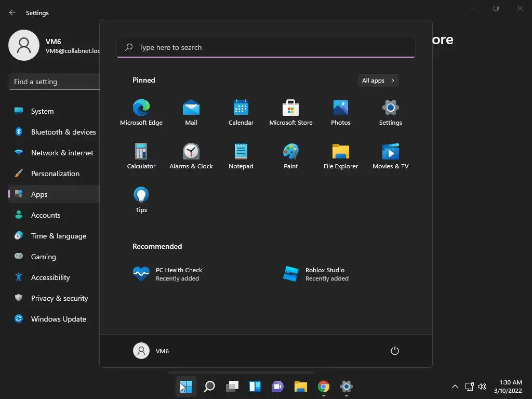Screen dimensions: 532x399
Task: Open Microsoft Store pinned icon
Action: point(291,112)
